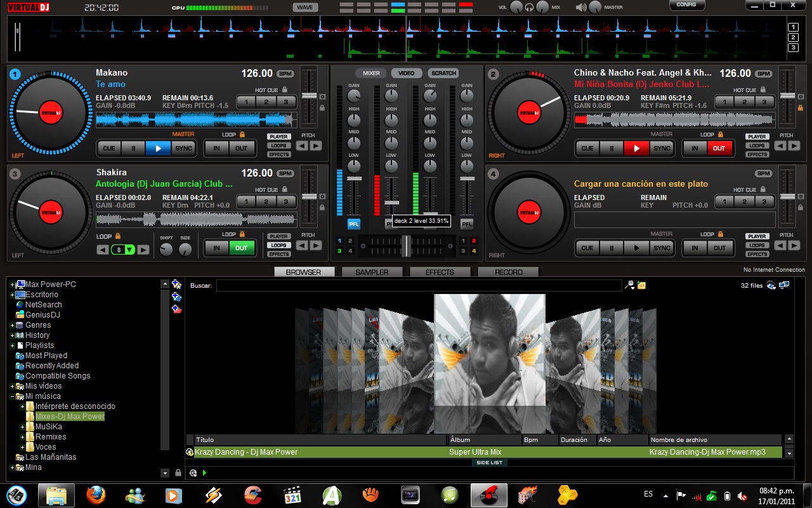Click the volume icon in system tray
The width and height of the screenshot is (812, 508).
(x=742, y=495)
